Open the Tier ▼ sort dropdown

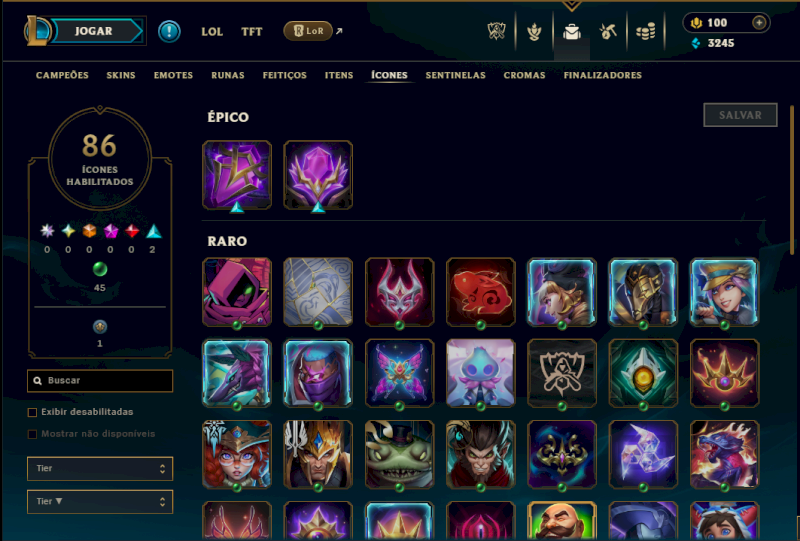100,502
